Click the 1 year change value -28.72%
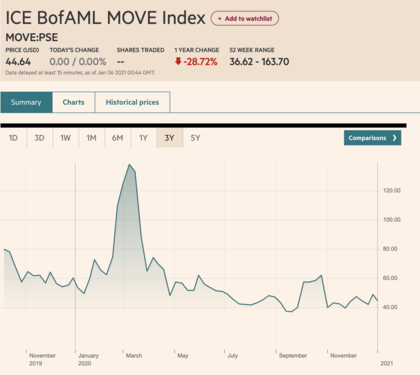The height and width of the screenshot is (375, 420). [200, 62]
